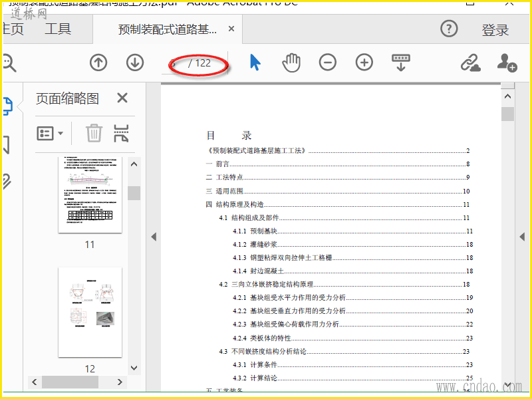Open contents entry 4.1 结构组成及部件
This screenshot has height=399, width=532.
coord(344,217)
